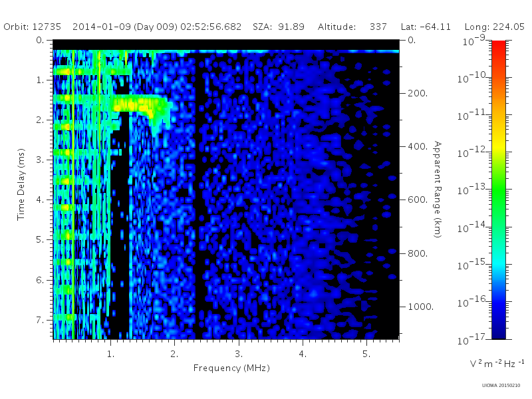Click the SZA: 91.89 value

tap(278, 27)
